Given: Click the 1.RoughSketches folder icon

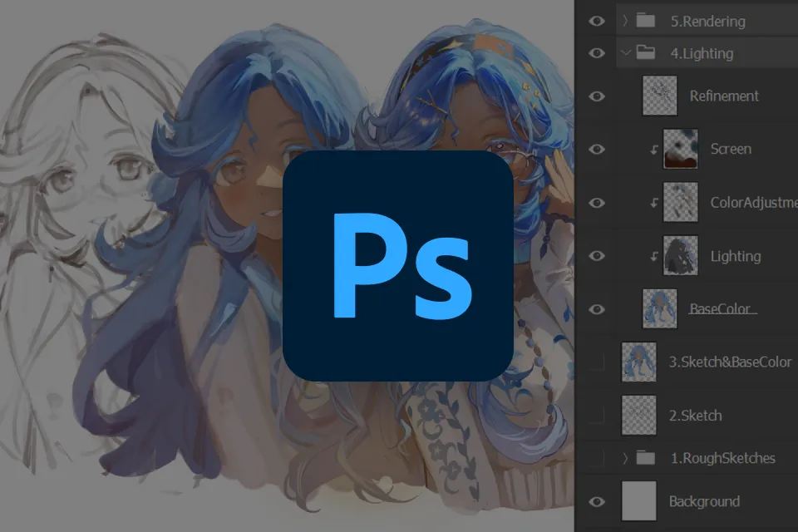Looking at the screenshot, I should tap(645, 458).
